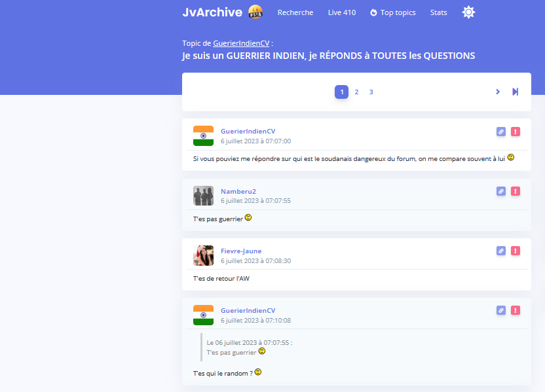Report first GuerierIndienCV post with red icon

click(x=516, y=132)
